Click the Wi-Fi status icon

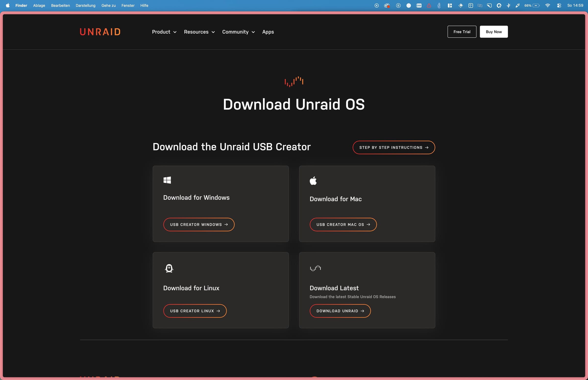point(547,5)
